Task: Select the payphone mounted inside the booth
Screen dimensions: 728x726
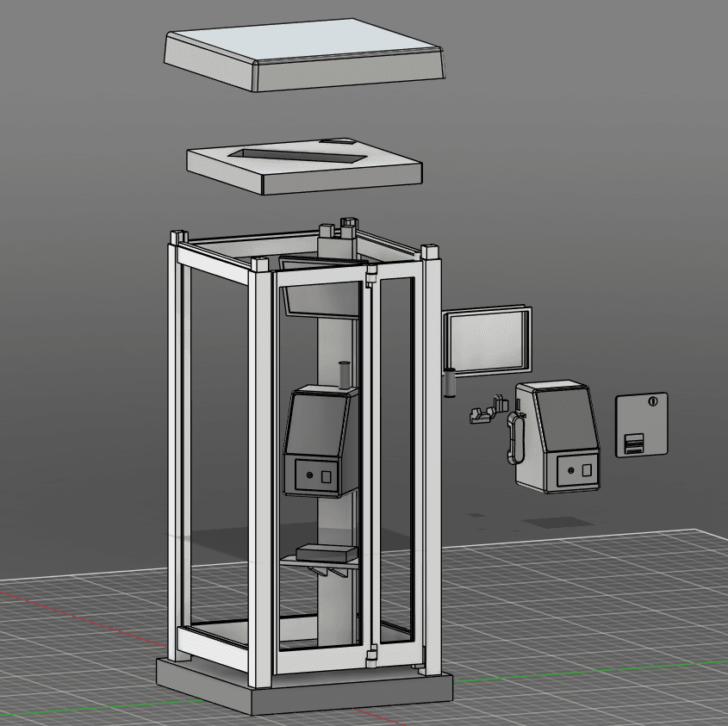Action: click(320, 441)
